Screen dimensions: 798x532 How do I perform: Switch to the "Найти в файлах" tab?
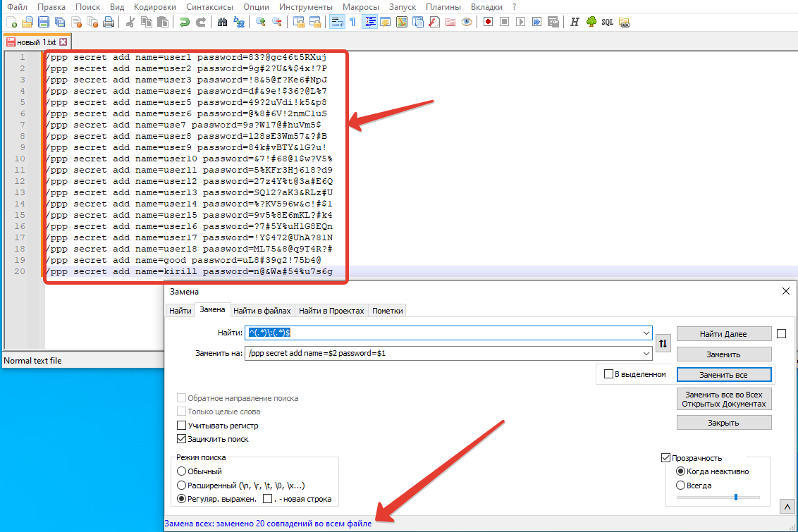tap(262, 311)
